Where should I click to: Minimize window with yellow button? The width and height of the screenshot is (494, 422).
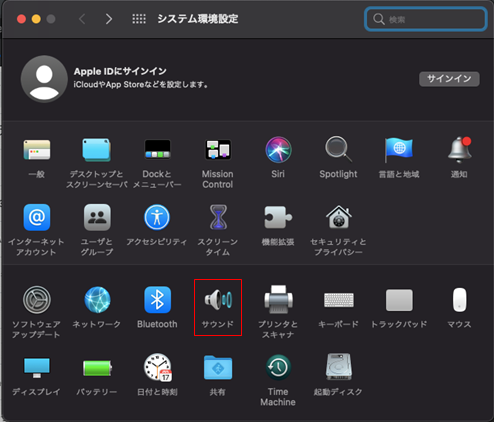point(36,19)
